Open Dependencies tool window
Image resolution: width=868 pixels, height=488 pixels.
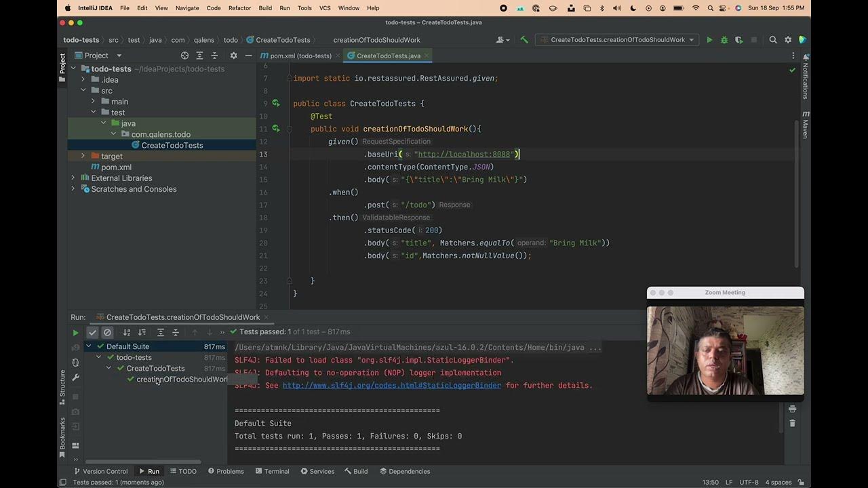(405, 471)
